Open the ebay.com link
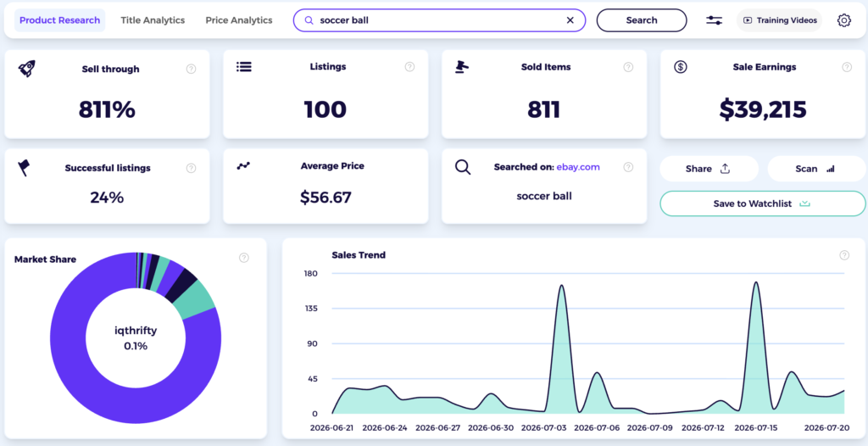 pos(578,167)
